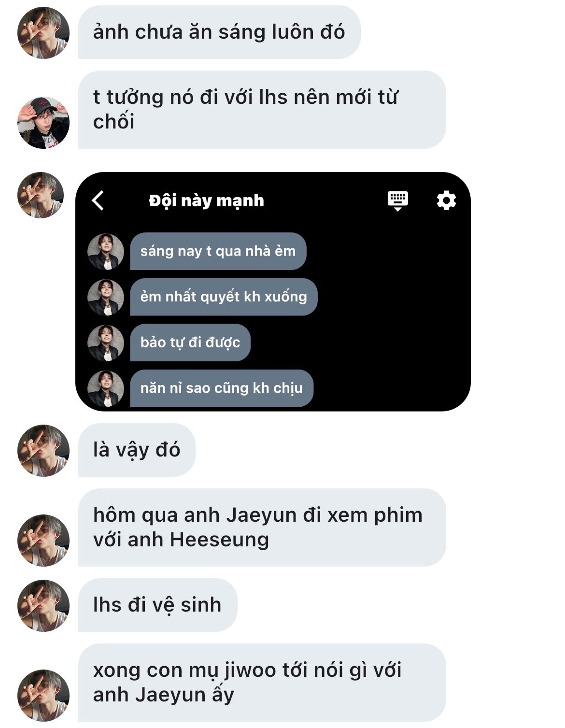Open the black-cap avatar beside 't tưởng nó đi với lhs'

click(x=43, y=123)
